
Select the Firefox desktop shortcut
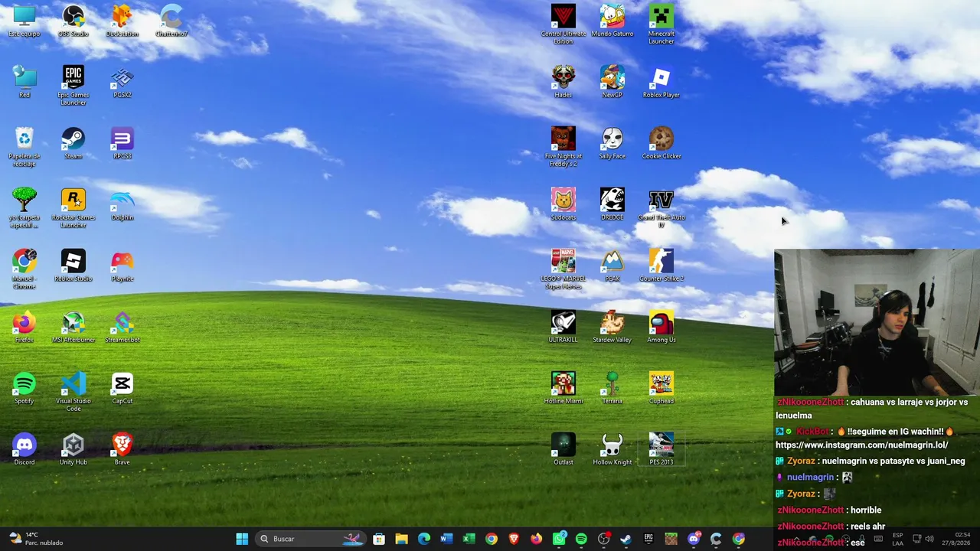coord(24,327)
